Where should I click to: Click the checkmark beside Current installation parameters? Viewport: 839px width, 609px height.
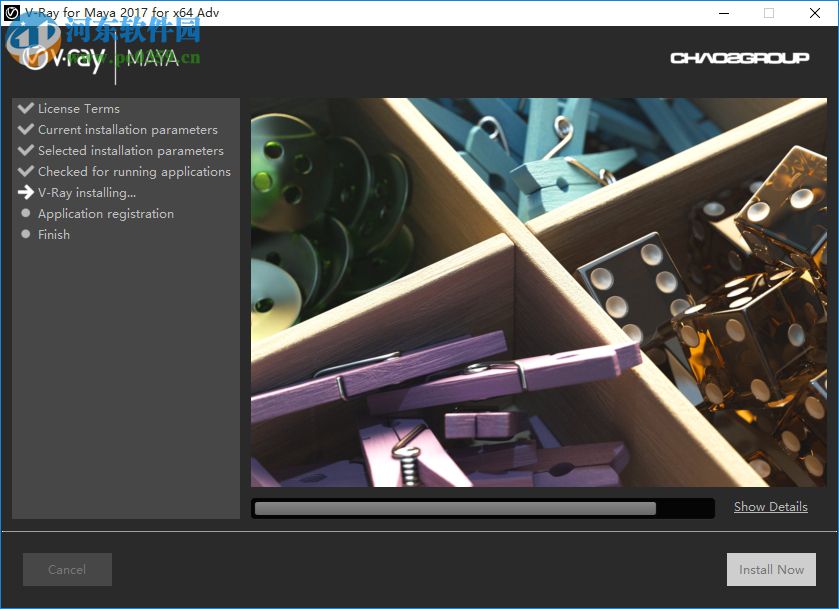pos(24,129)
